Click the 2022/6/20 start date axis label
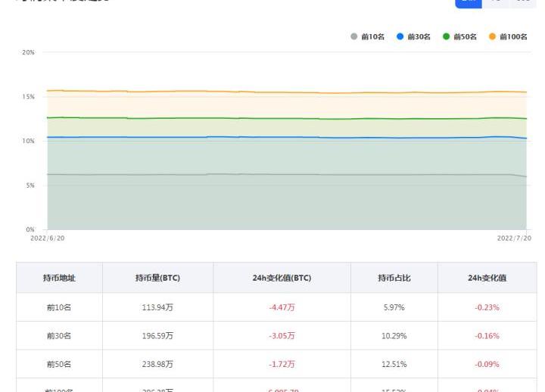Screen dimensions: 545x392 47,238
